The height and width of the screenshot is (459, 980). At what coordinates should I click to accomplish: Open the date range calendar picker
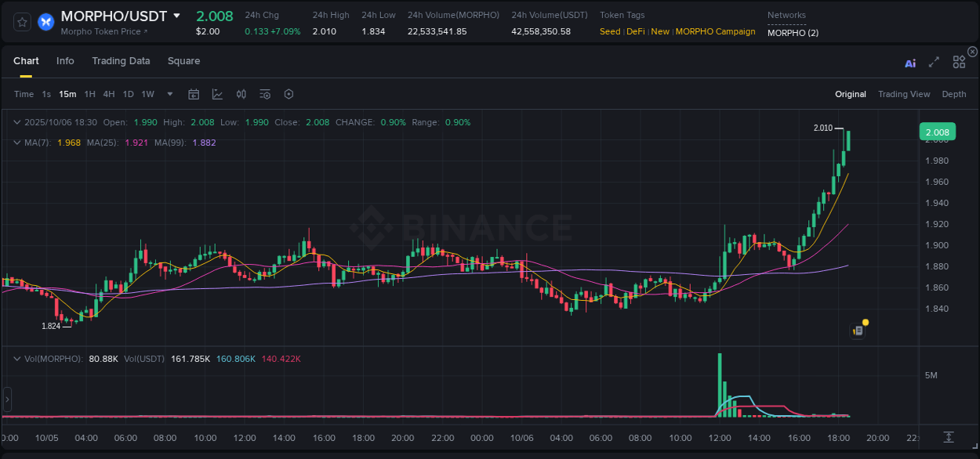pos(194,93)
